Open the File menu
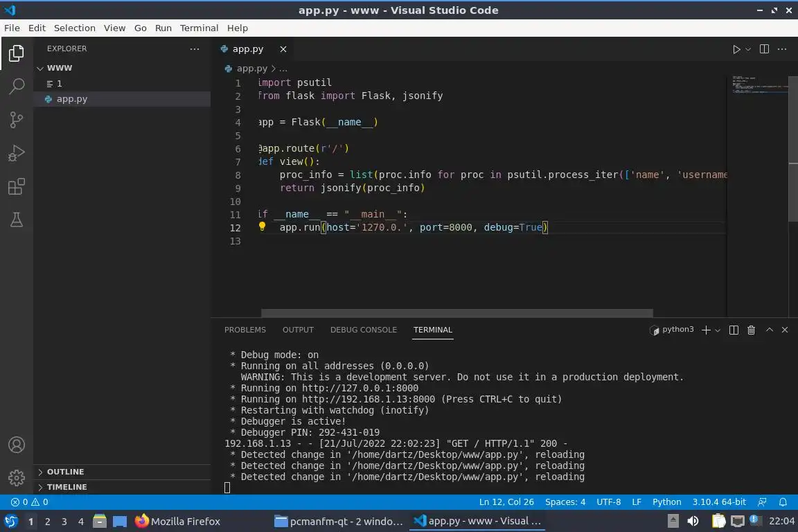The width and height of the screenshot is (798, 532). (x=12, y=28)
